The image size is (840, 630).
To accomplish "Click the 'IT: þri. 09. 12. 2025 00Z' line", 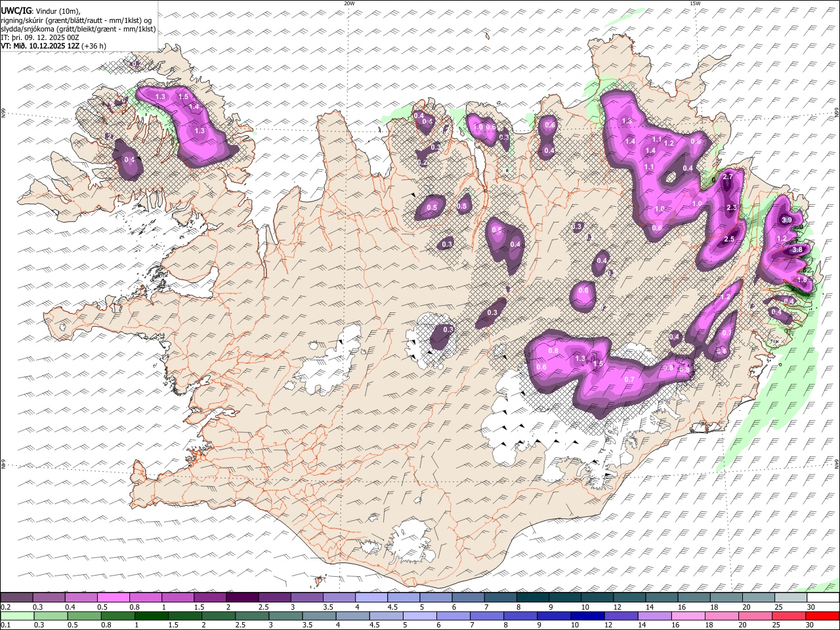I will point(40,37).
